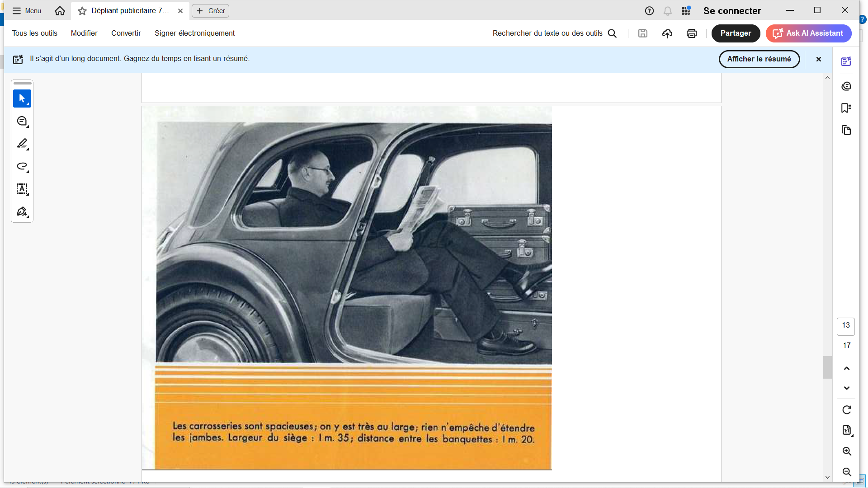Zoom in with magnifier plus

[x=847, y=451]
